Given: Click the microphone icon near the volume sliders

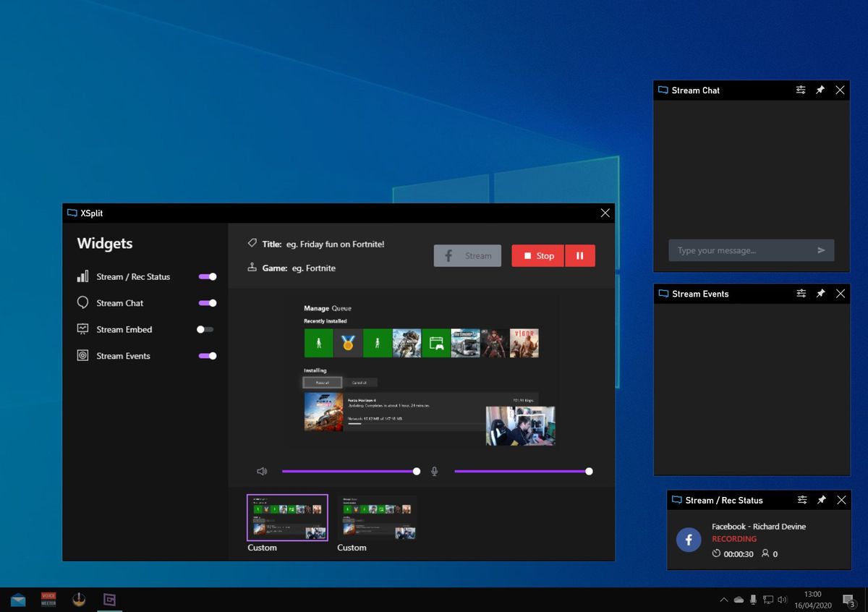Looking at the screenshot, I should [x=434, y=471].
